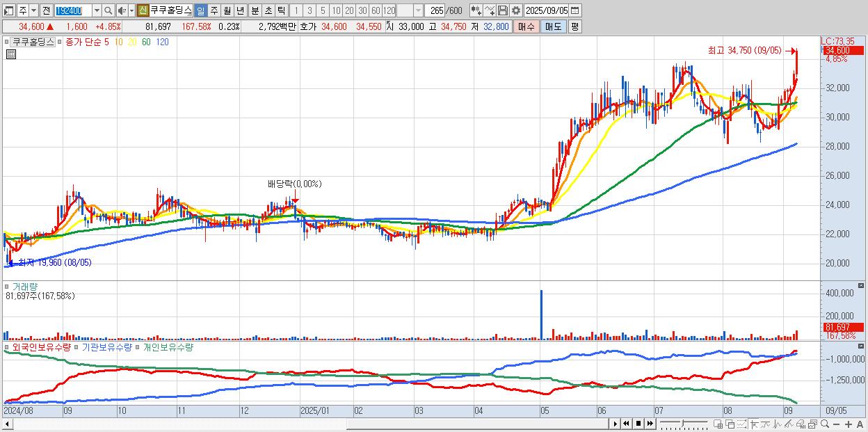Select the 일 daily period toggle

pos(200,10)
